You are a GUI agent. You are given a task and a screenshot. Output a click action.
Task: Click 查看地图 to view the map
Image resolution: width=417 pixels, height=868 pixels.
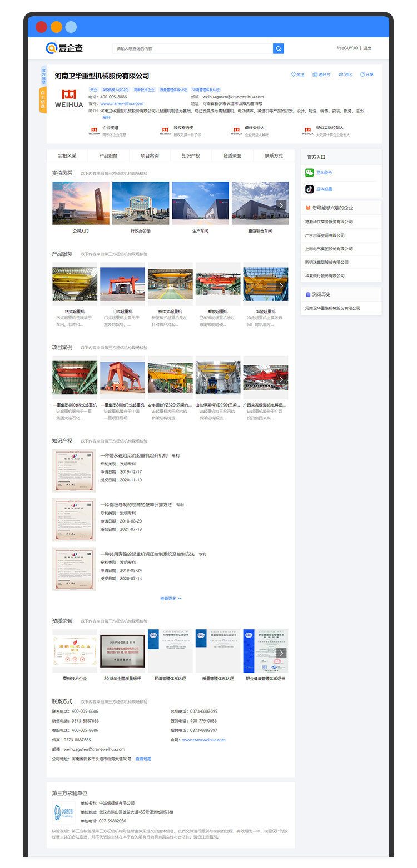coord(143,759)
